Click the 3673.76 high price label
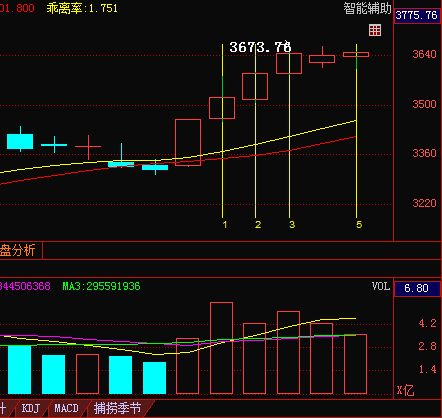Image resolution: width=442 pixels, height=418 pixels. pos(260,47)
